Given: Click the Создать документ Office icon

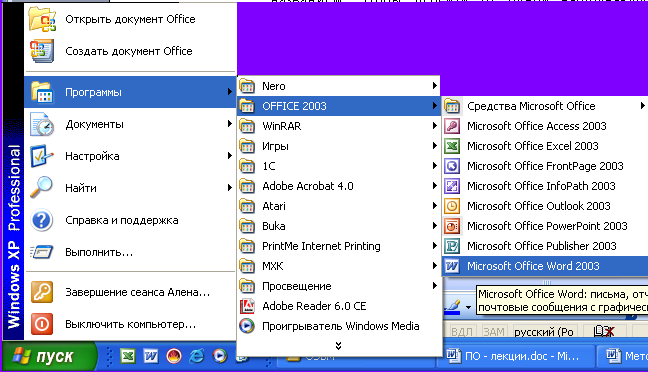Looking at the screenshot, I should click(42, 51).
